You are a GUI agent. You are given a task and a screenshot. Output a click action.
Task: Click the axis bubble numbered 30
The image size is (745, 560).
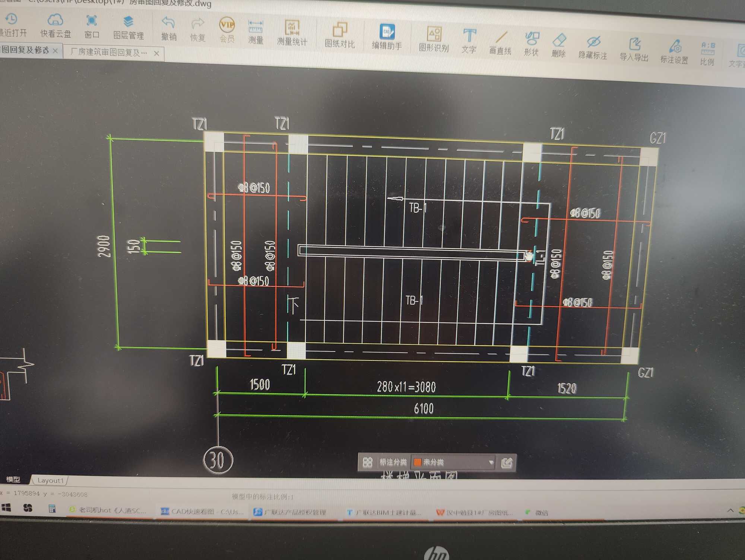coord(218,460)
